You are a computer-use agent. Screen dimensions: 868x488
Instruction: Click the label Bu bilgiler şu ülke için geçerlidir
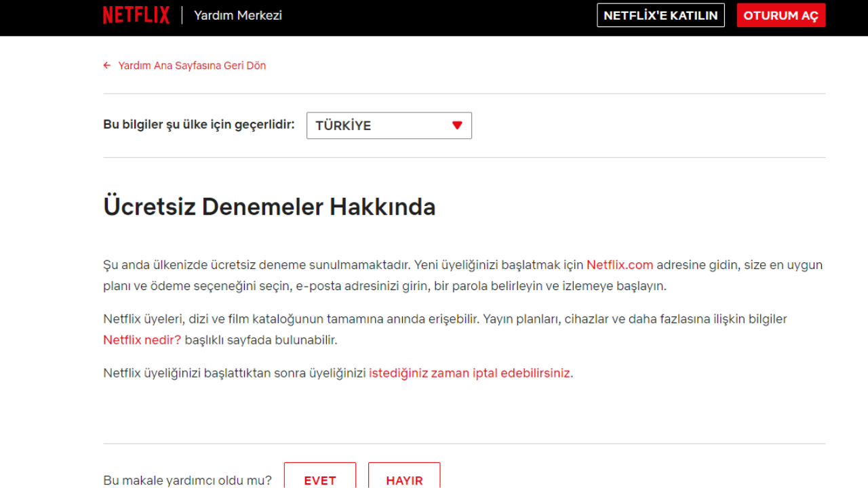coord(199,125)
